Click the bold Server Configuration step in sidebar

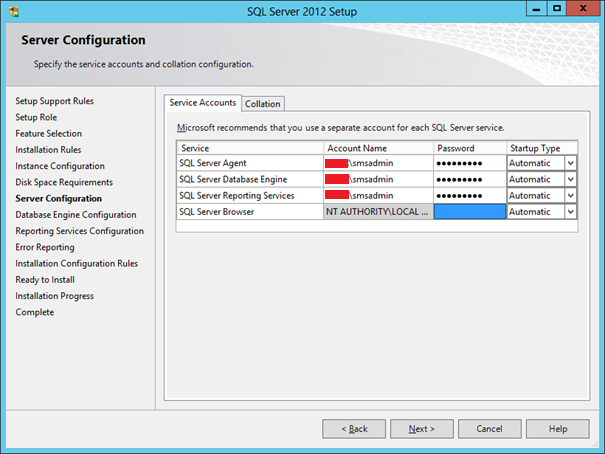tap(59, 198)
